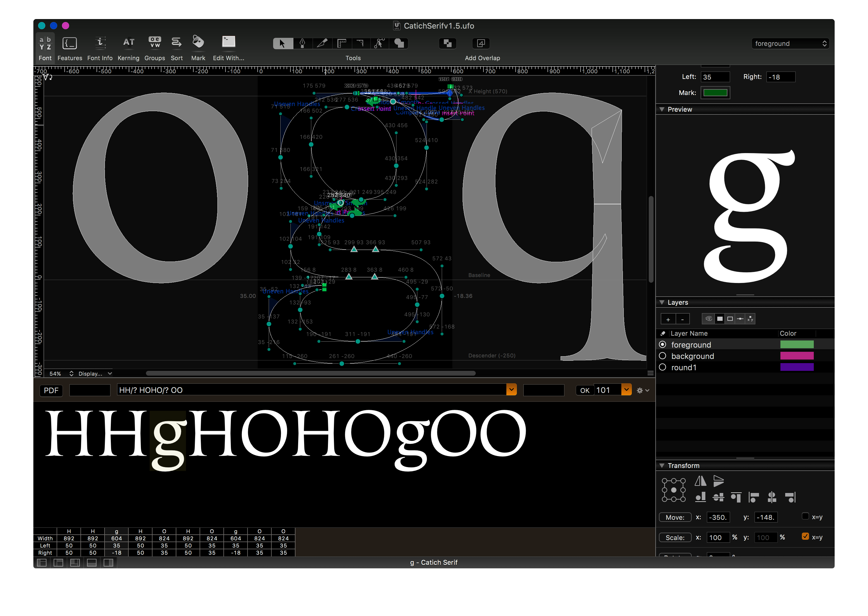Open the space center text input dropdown
Screen dimensions: 868x616
point(511,390)
